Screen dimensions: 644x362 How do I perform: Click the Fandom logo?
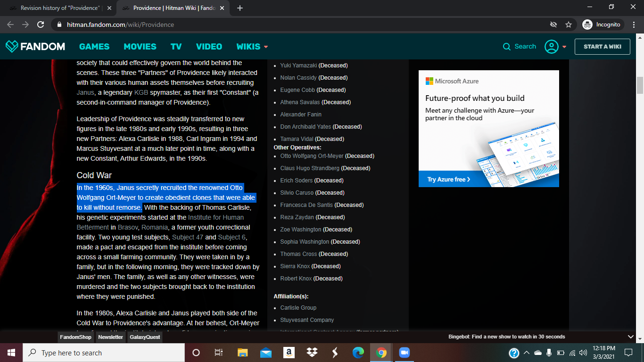pyautogui.click(x=35, y=46)
